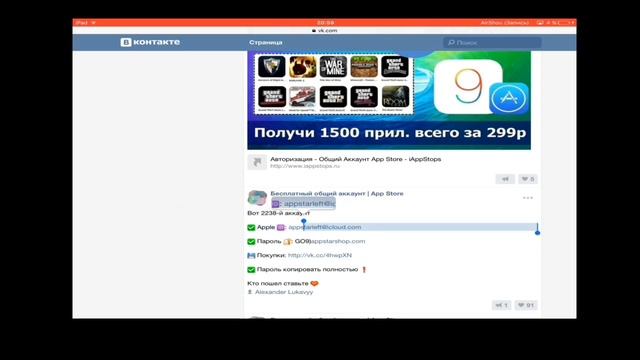Tap the War of Mine app icon
Viewport: 640px width, 360px height.
click(x=333, y=67)
